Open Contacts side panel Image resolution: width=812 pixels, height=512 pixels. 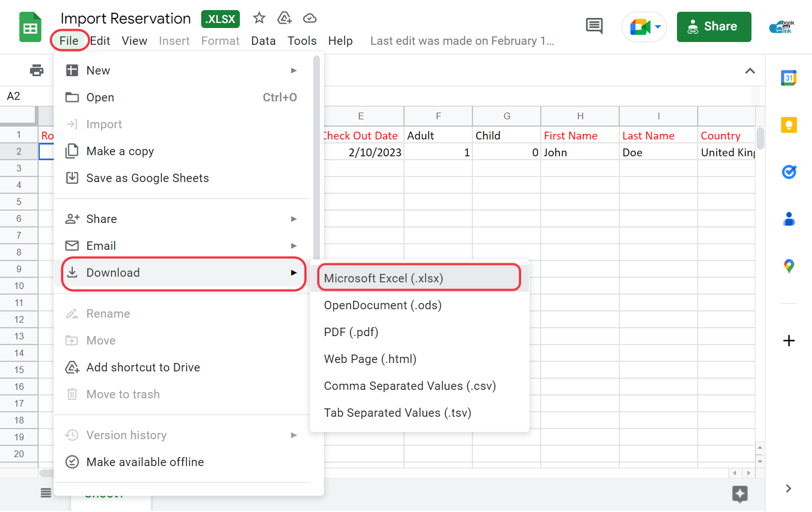[789, 218]
